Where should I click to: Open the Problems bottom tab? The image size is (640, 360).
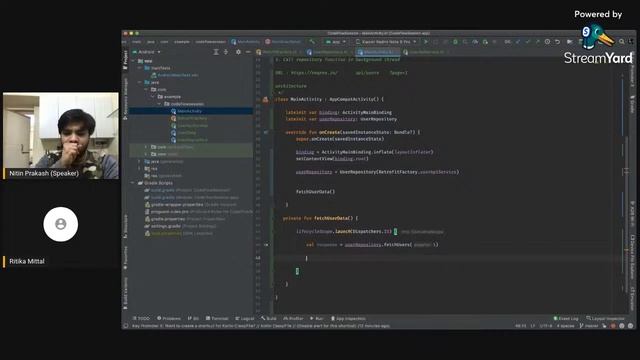(x=169, y=318)
